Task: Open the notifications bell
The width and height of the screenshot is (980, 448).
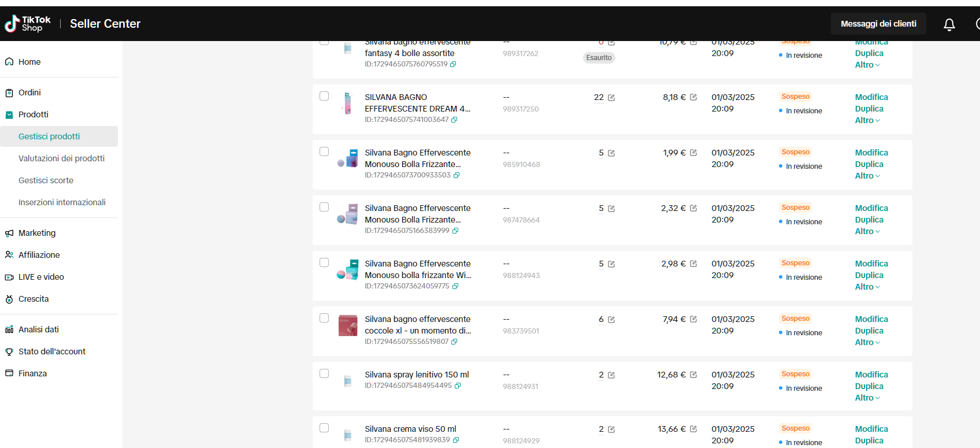Action: (x=949, y=24)
